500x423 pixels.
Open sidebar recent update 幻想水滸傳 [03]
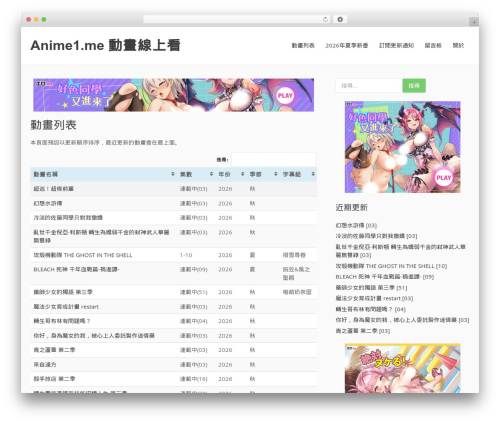tap(356, 225)
